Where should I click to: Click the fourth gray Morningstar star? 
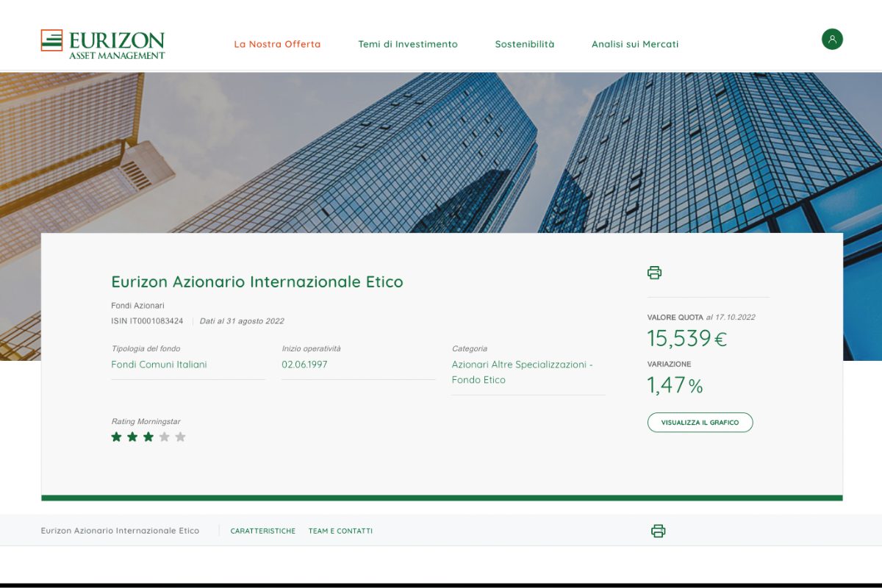(165, 437)
